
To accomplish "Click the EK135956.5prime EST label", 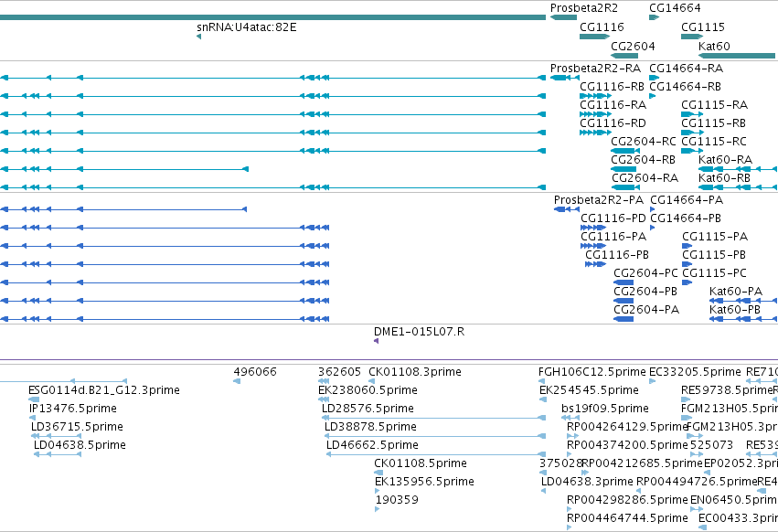I will (x=424, y=483).
